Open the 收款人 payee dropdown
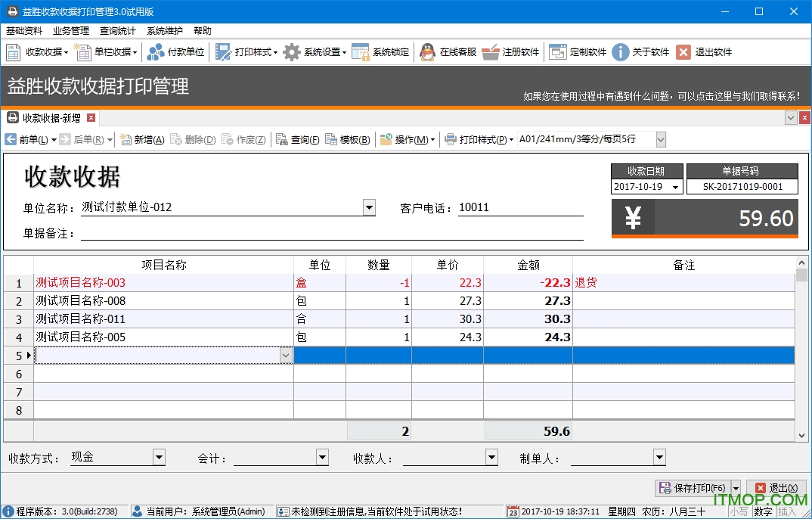This screenshot has width=812, height=519. 492,458
